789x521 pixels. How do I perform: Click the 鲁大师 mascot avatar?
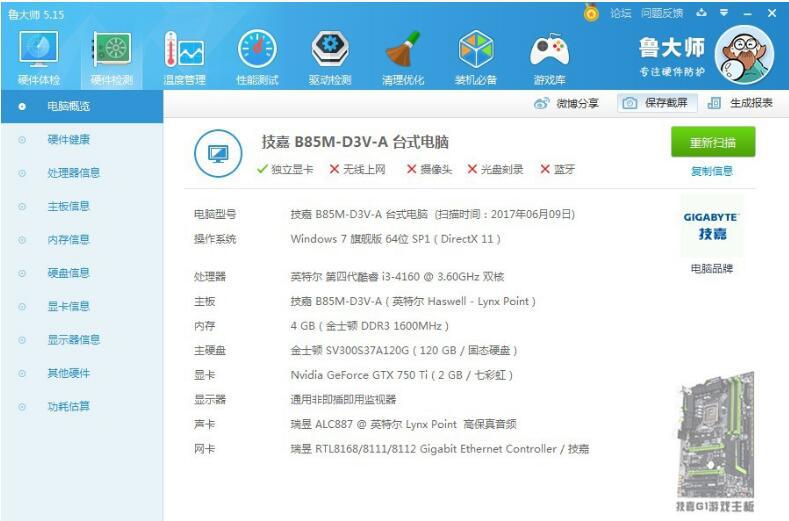[x=744, y=56]
